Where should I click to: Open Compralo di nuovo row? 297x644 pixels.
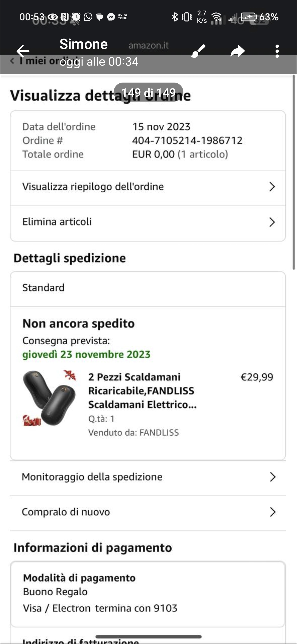coord(148,512)
